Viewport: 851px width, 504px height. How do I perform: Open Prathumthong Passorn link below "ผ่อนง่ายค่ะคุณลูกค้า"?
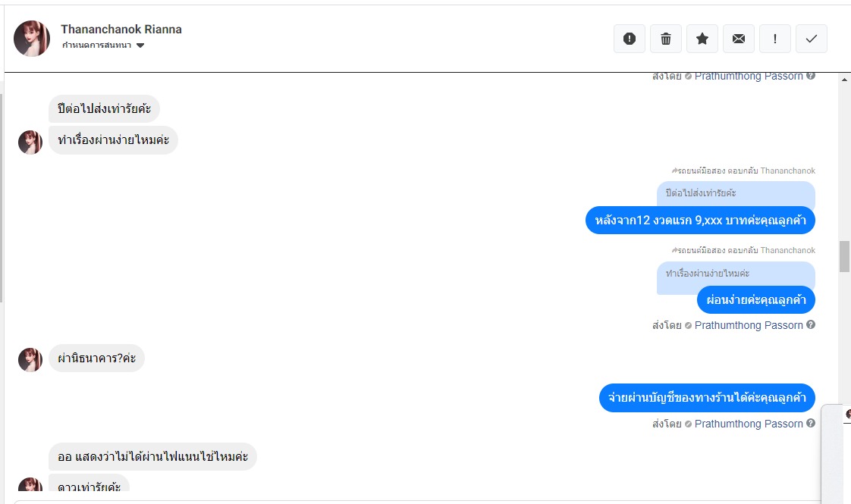(x=749, y=325)
